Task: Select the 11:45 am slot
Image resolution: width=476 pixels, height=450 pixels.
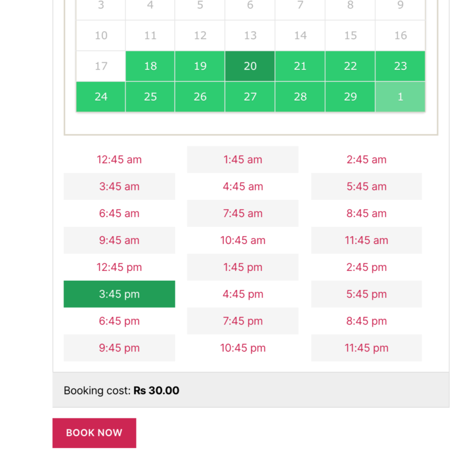Action: tap(366, 240)
